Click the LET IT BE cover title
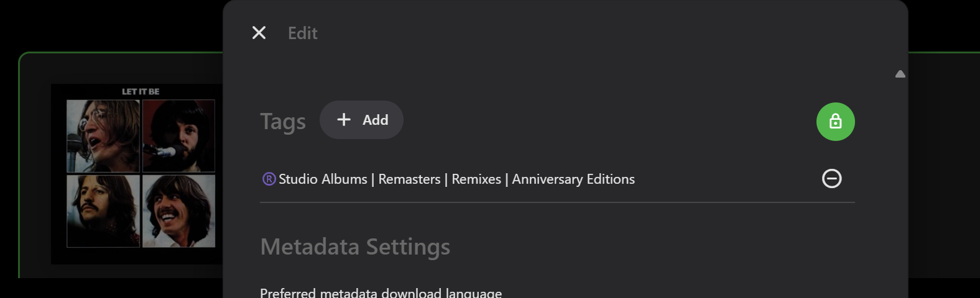 click(141, 91)
